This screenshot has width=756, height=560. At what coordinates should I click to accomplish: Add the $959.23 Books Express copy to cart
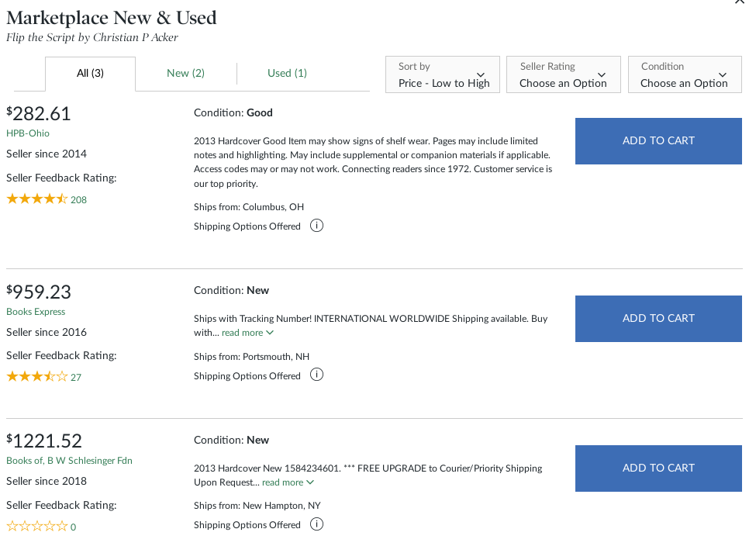[658, 318]
